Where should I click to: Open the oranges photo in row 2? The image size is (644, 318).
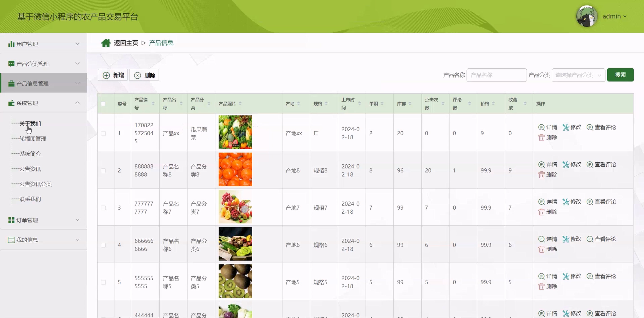[x=235, y=169]
